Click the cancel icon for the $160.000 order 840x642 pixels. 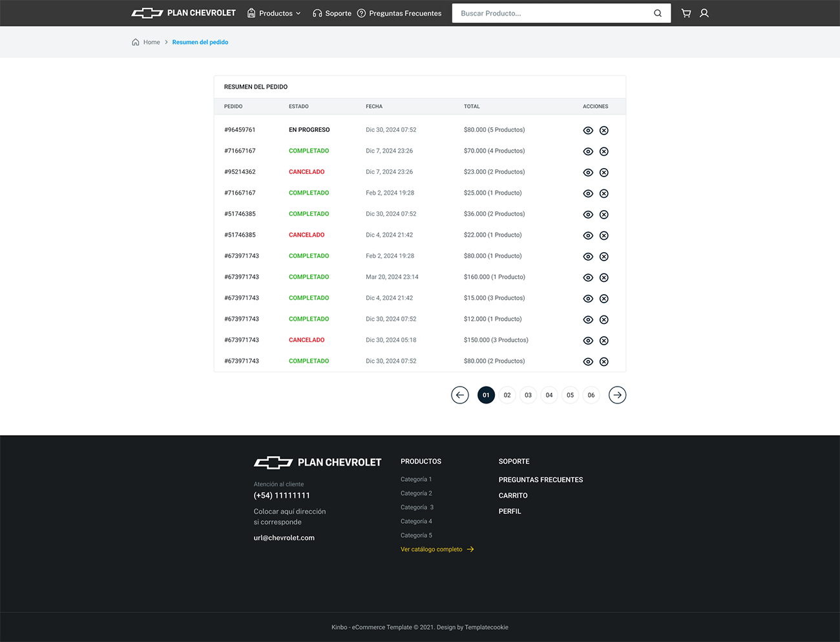click(604, 277)
